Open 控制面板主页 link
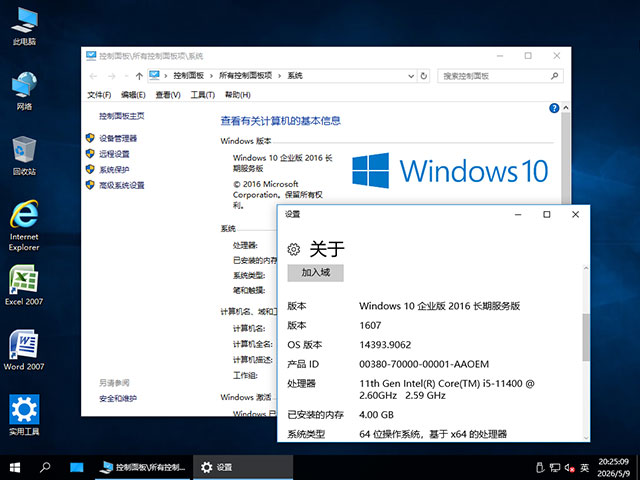Screen dimensions: 640x480 click(122, 116)
